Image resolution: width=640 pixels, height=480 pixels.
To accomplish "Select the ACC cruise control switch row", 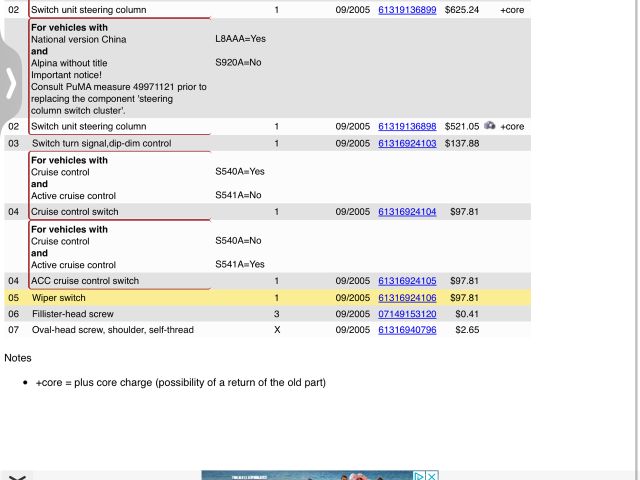I will [x=85, y=281].
